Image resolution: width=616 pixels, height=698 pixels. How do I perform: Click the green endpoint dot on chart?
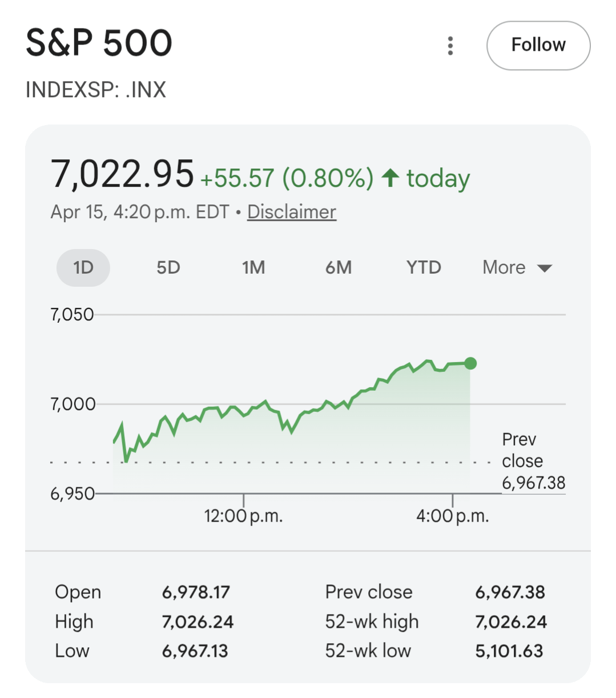tap(470, 363)
